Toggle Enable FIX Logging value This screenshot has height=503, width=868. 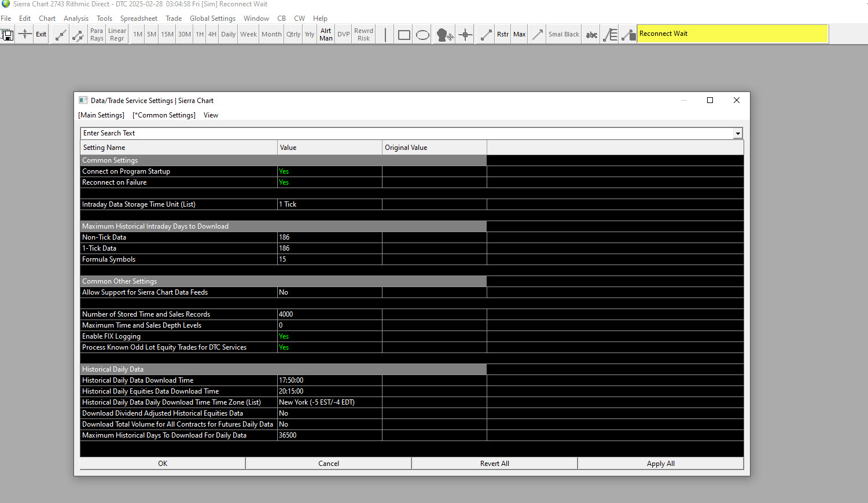click(330, 336)
